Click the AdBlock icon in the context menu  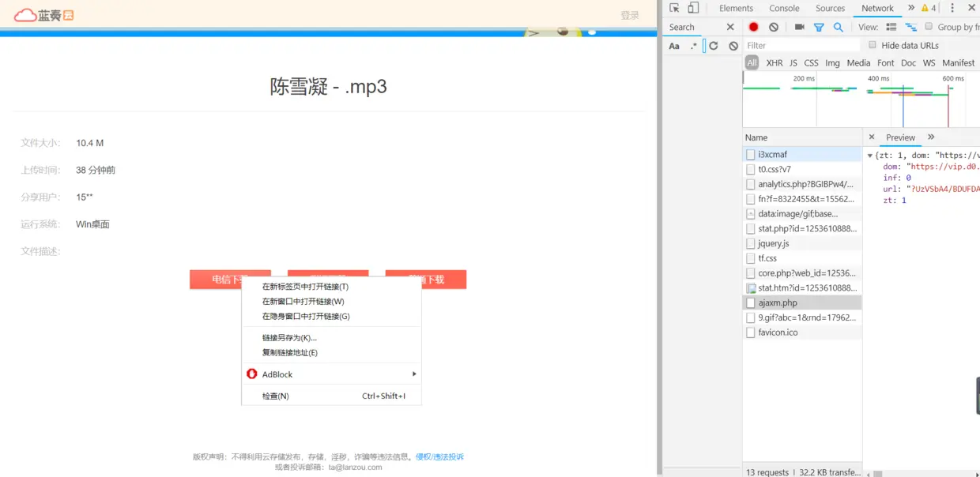coord(252,374)
